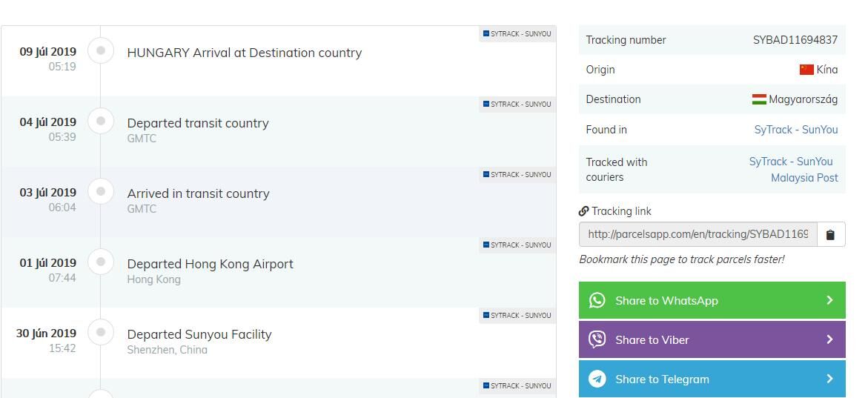The image size is (868, 398).
Task: Click the 09 Júl 2019 timeline marker
Action: [101, 50]
